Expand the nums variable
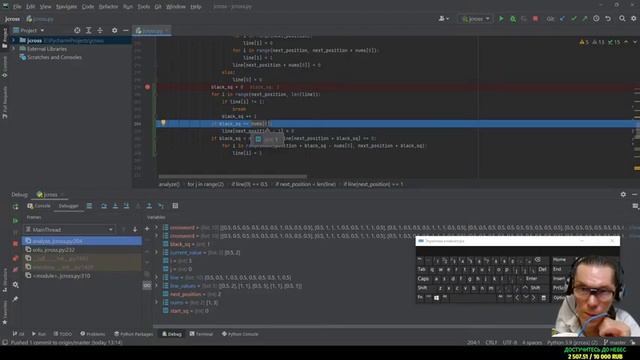Image resolution: width=640 pixels, height=360 pixels. pyautogui.click(x=156, y=302)
